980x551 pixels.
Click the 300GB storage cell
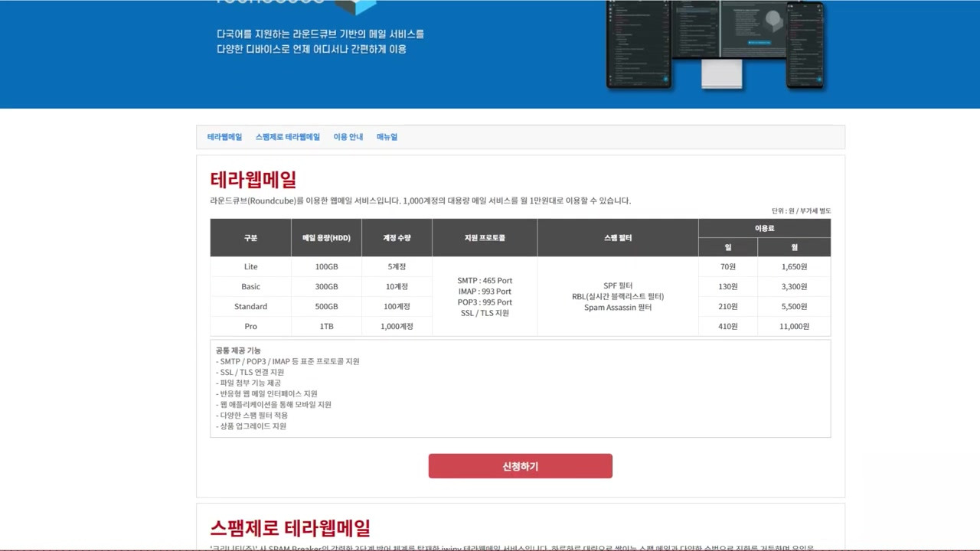[327, 286]
